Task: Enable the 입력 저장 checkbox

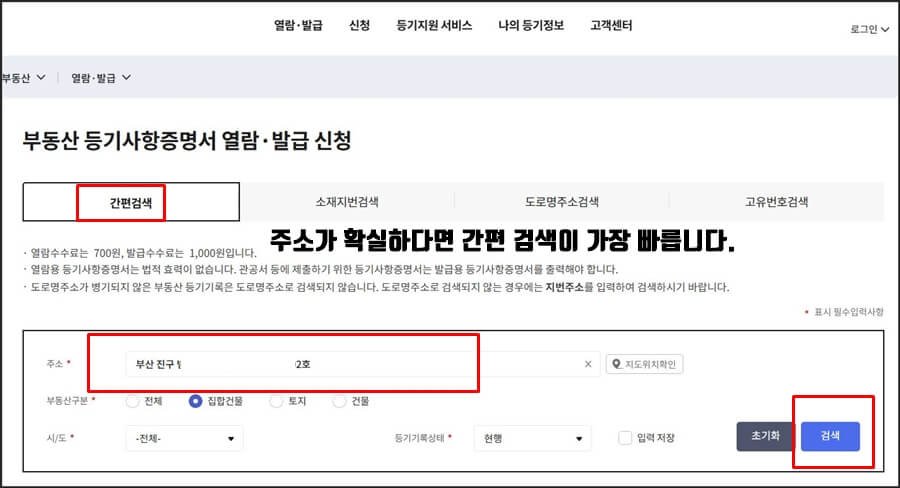Action: [x=625, y=437]
